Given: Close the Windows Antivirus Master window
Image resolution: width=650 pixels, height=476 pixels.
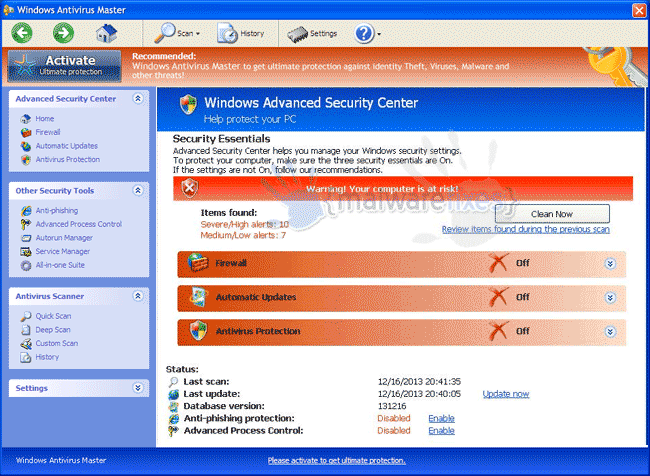Looking at the screenshot, I should tap(638, 10).
